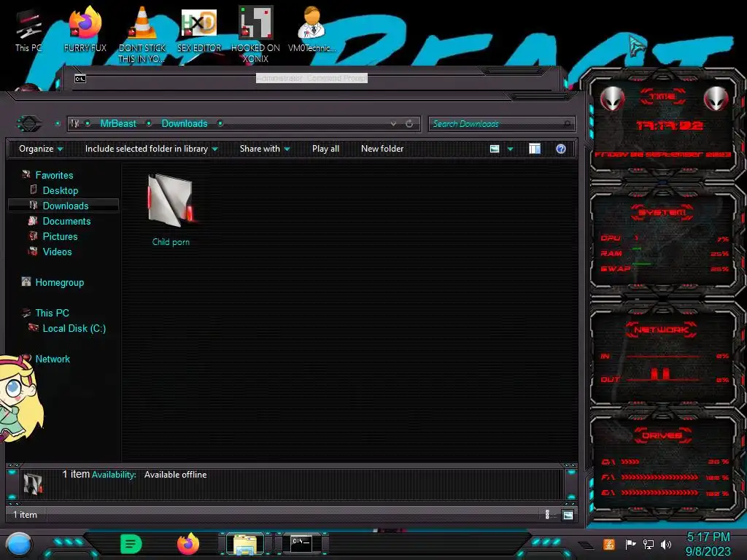
Task: Open Desktop in navigation pane
Action: 61,191
